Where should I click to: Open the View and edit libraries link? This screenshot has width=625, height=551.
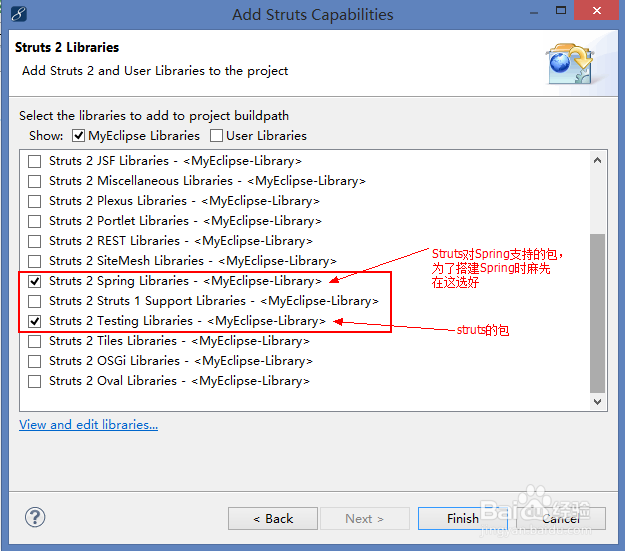tap(88, 425)
